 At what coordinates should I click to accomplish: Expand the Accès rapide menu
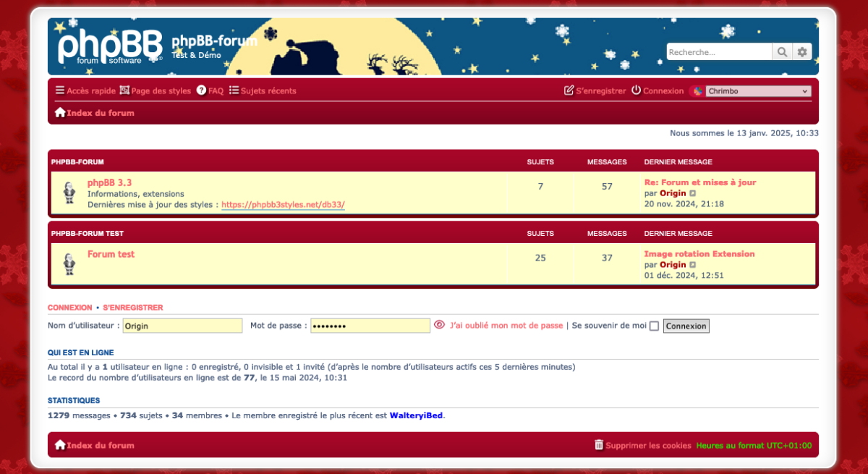click(85, 91)
